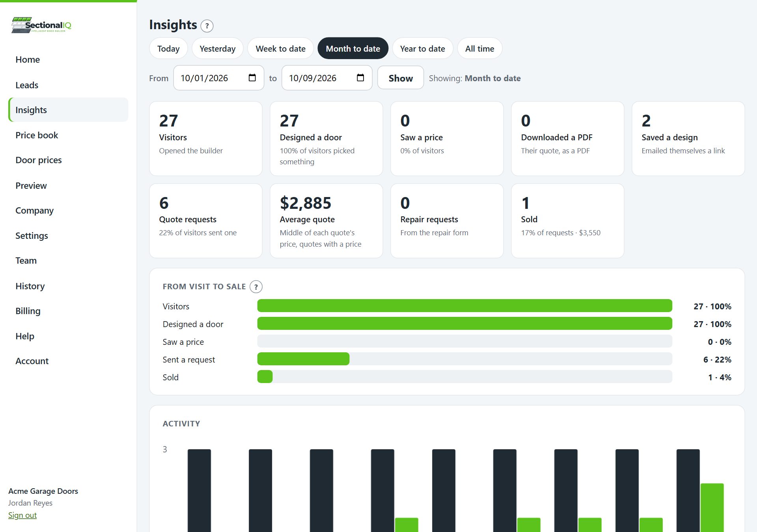The height and width of the screenshot is (532, 757).
Task: Click the Sign out link
Action: [22, 515]
